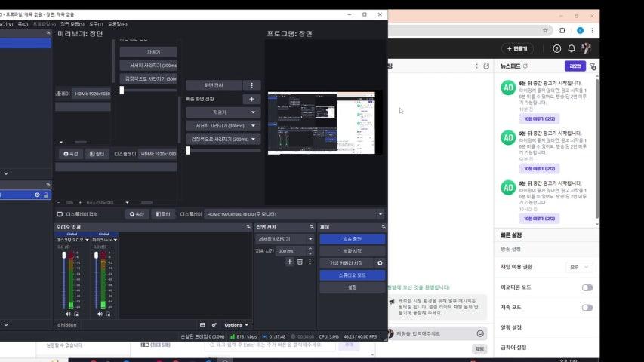
Task: Open browser extensions puzzle icon
Action: tap(562, 30)
